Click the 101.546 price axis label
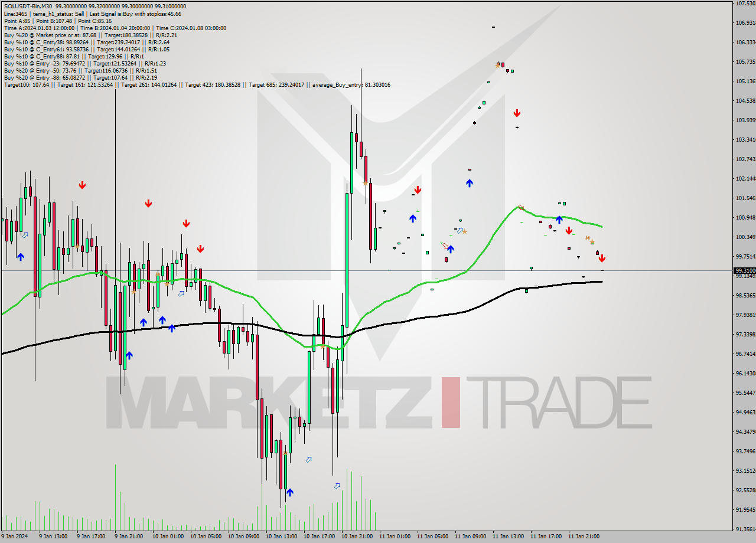The image size is (756, 543). coord(745,198)
